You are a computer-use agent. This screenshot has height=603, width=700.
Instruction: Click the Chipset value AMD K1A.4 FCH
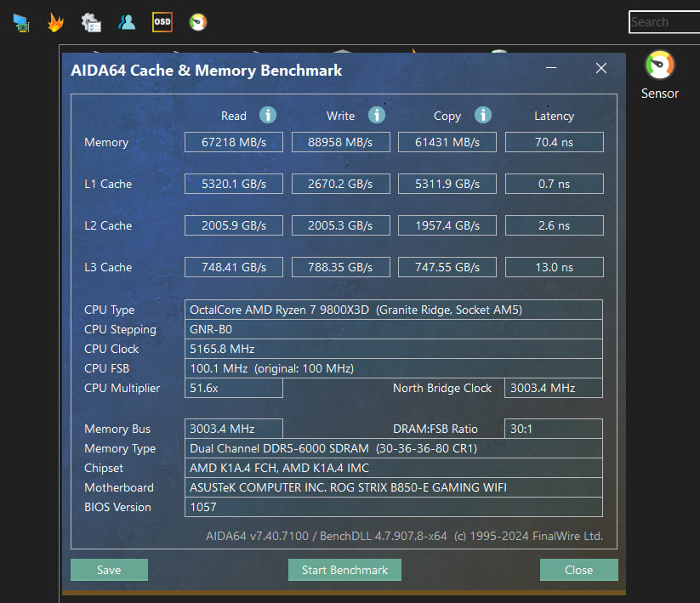(x=393, y=468)
